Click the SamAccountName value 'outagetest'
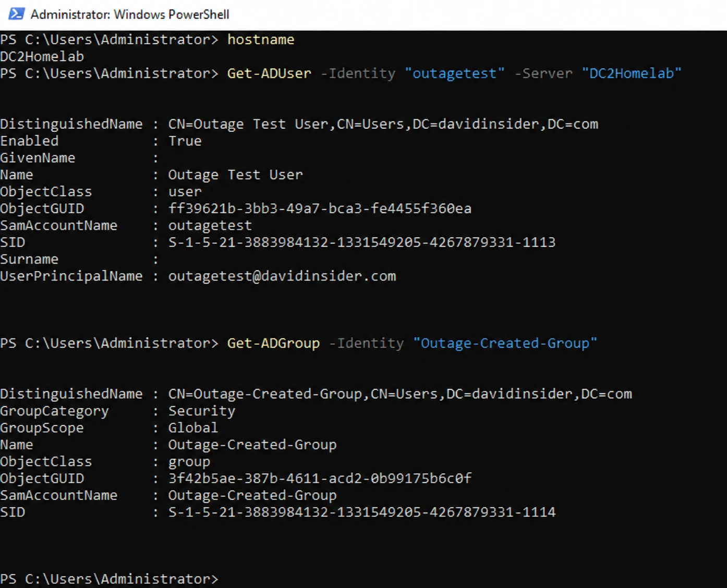This screenshot has width=727, height=588. [x=210, y=226]
